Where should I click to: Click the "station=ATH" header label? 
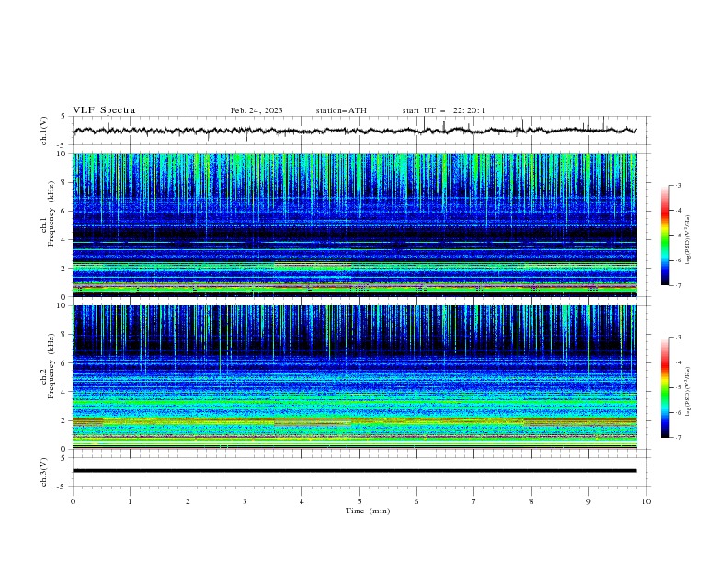pyautogui.click(x=341, y=110)
